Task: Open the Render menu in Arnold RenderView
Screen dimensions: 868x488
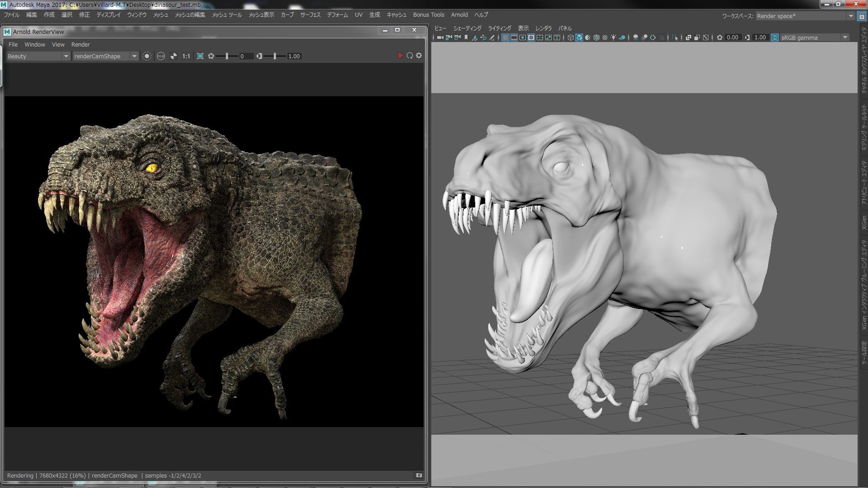Action: click(x=80, y=44)
